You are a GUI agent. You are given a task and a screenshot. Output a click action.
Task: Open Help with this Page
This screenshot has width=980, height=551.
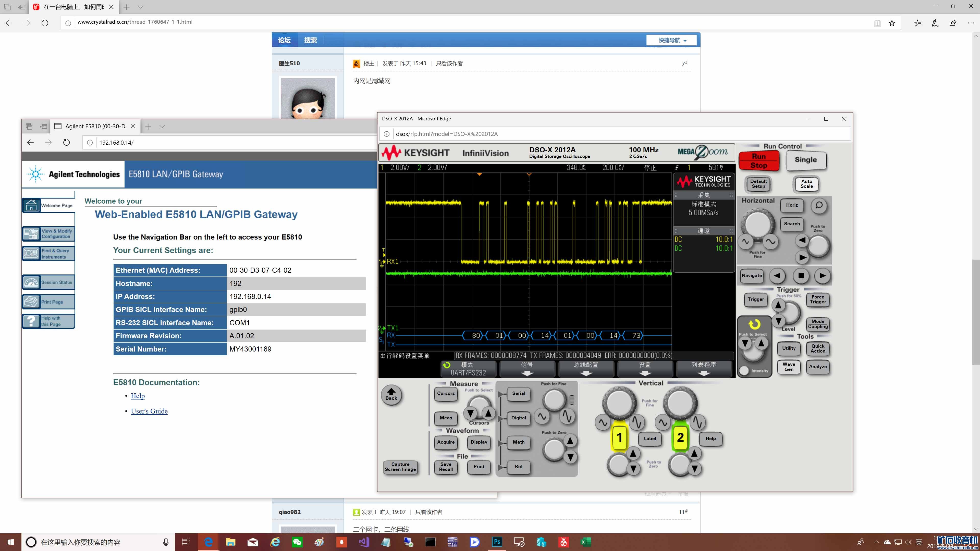pos(48,321)
